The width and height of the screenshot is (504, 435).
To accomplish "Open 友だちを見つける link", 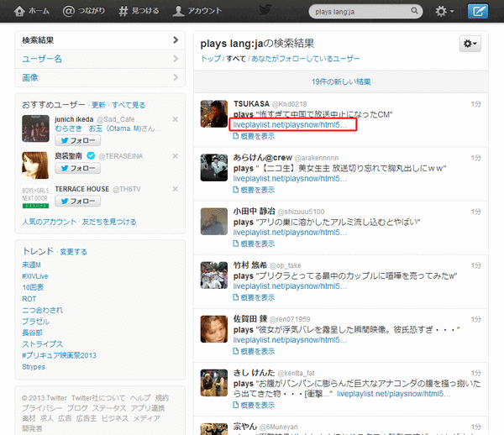I will [x=109, y=222].
